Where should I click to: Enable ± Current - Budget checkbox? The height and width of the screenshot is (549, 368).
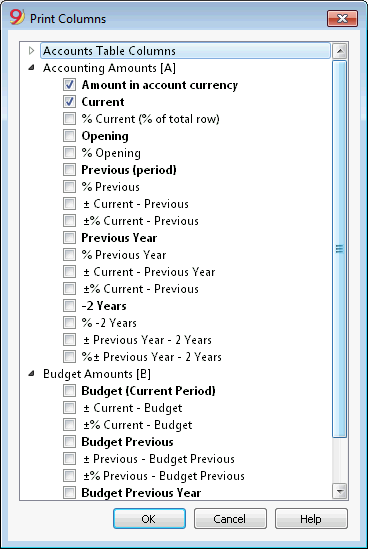tap(69, 408)
